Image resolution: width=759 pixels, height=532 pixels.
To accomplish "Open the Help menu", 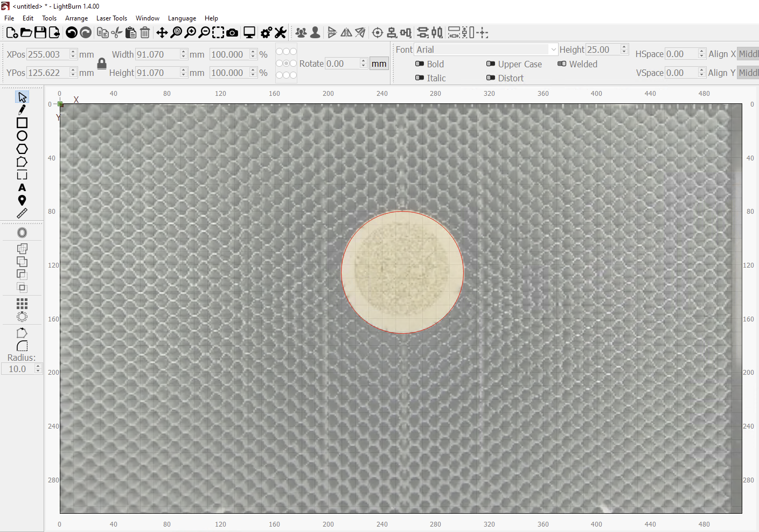I will [211, 18].
